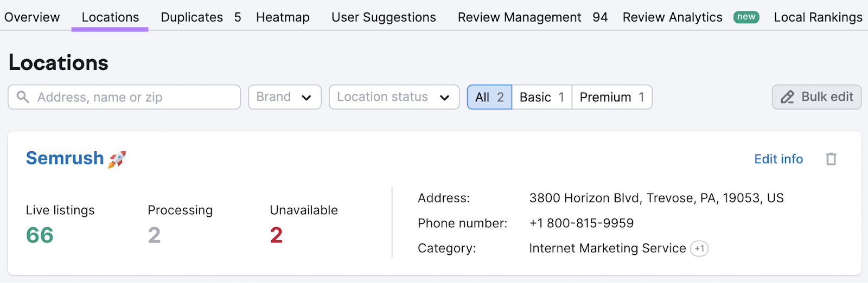Image resolution: width=868 pixels, height=283 pixels.
Task: Click the Location status chevron arrow
Action: pyautogui.click(x=444, y=98)
